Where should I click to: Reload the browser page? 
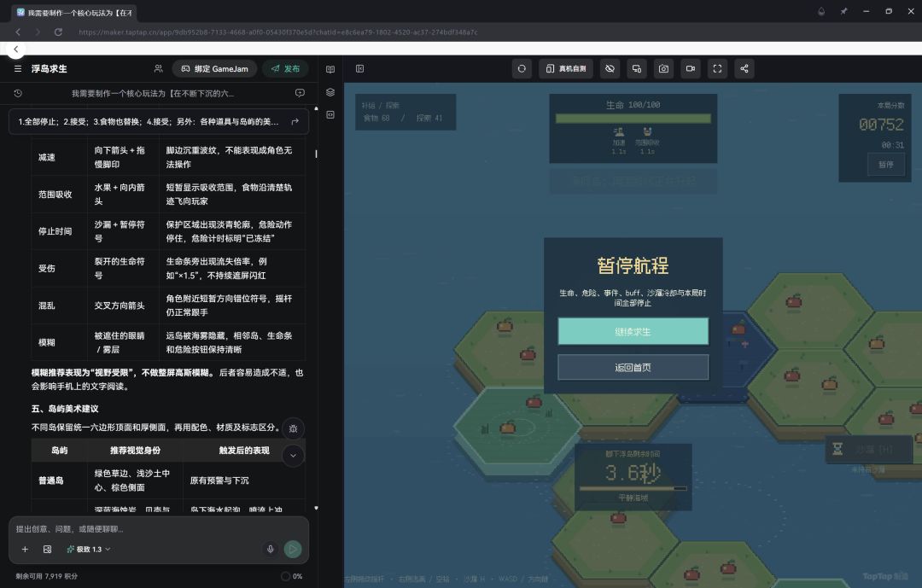pos(58,32)
